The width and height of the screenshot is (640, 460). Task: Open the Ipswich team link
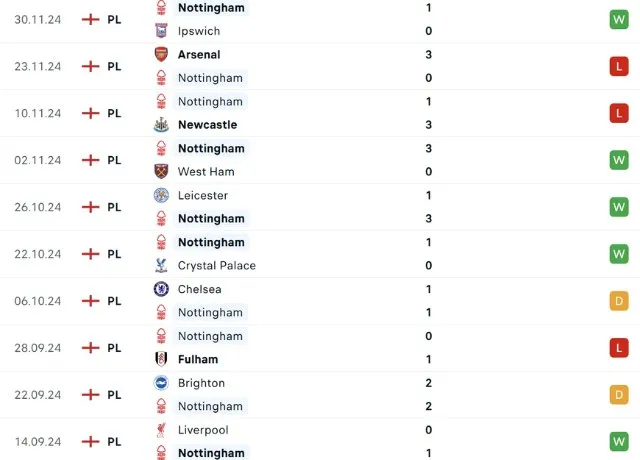coord(199,31)
